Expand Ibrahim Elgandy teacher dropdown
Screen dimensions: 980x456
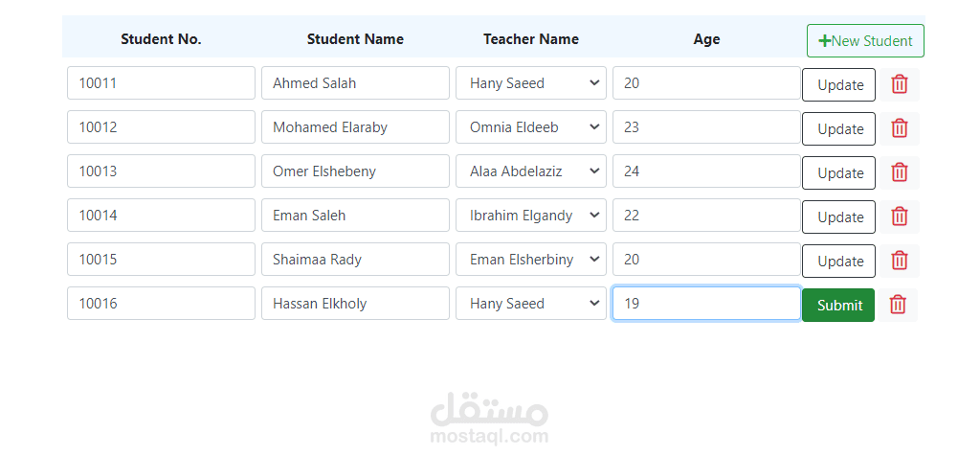530,216
